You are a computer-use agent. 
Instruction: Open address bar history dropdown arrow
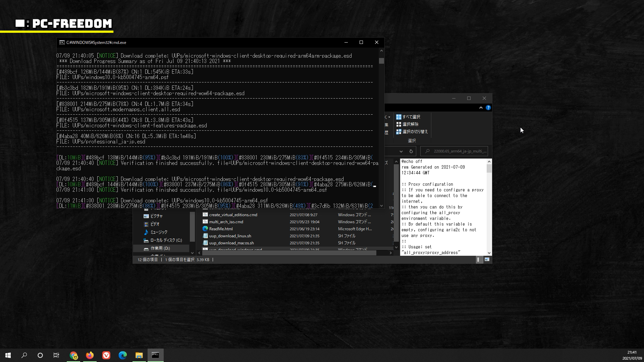pos(401,151)
